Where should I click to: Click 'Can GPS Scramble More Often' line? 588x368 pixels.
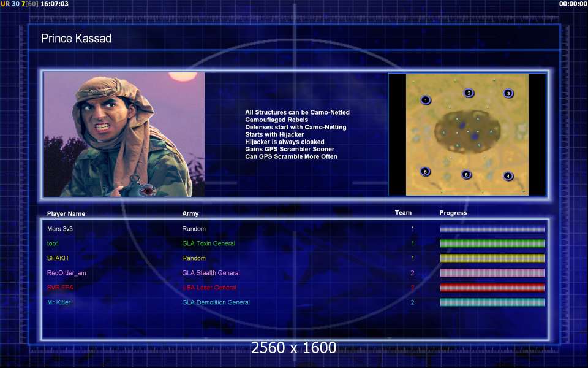coord(292,156)
